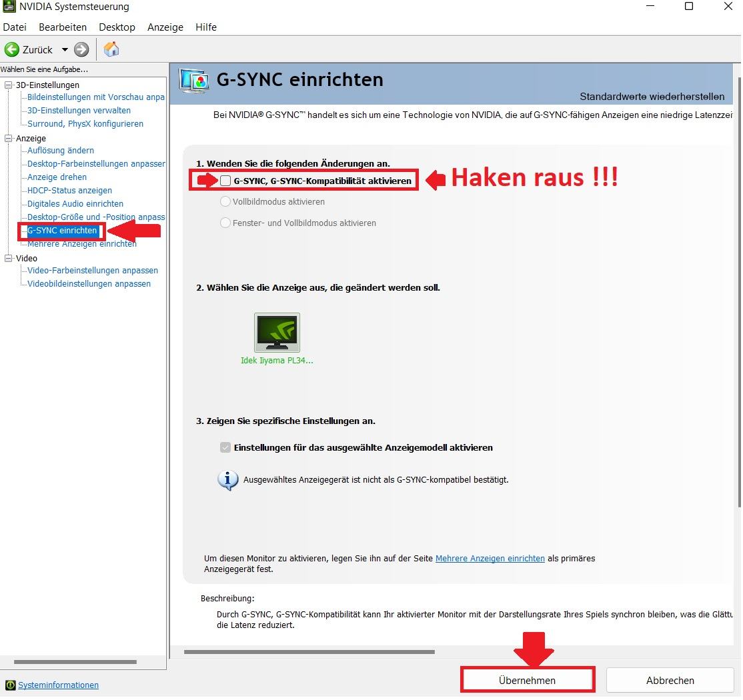Image resolution: width=743 pixels, height=700 pixels.
Task: Toggle G-SYNC-Kompatibilität aktivieren checkbox
Action: [x=225, y=181]
